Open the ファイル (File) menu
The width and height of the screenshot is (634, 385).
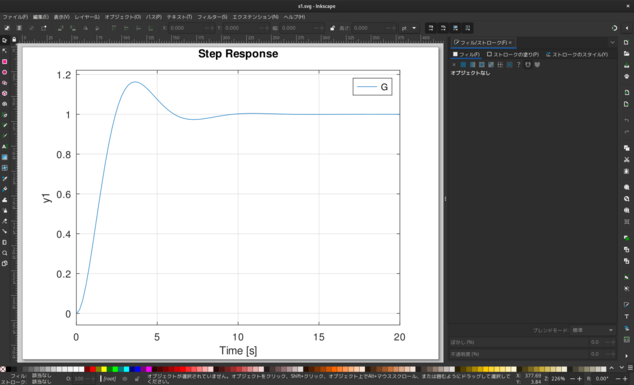coord(15,17)
